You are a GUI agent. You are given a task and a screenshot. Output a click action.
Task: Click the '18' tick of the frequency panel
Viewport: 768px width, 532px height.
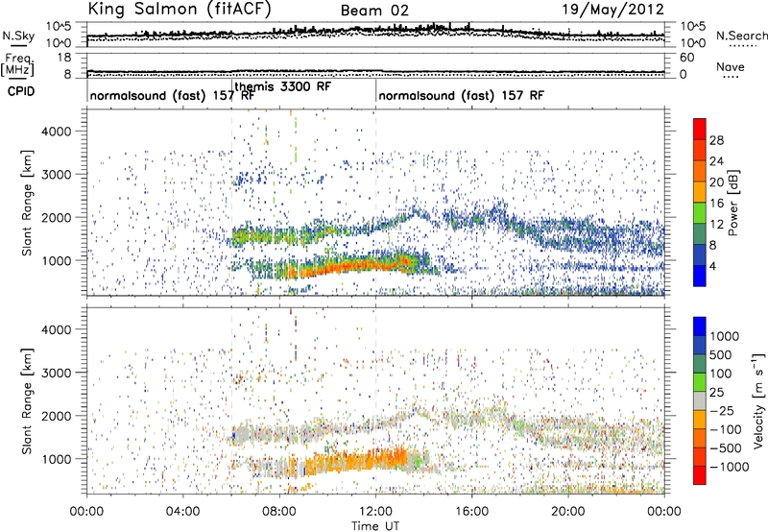click(x=64, y=58)
